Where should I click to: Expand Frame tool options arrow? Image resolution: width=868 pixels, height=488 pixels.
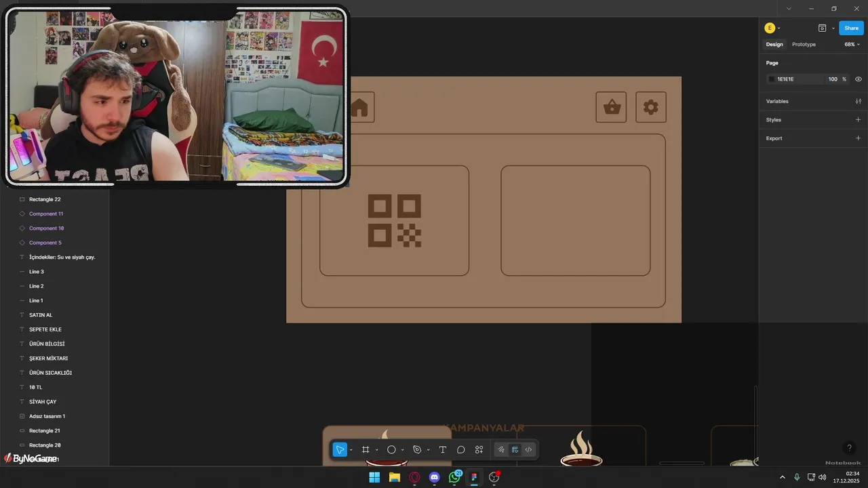(x=376, y=450)
